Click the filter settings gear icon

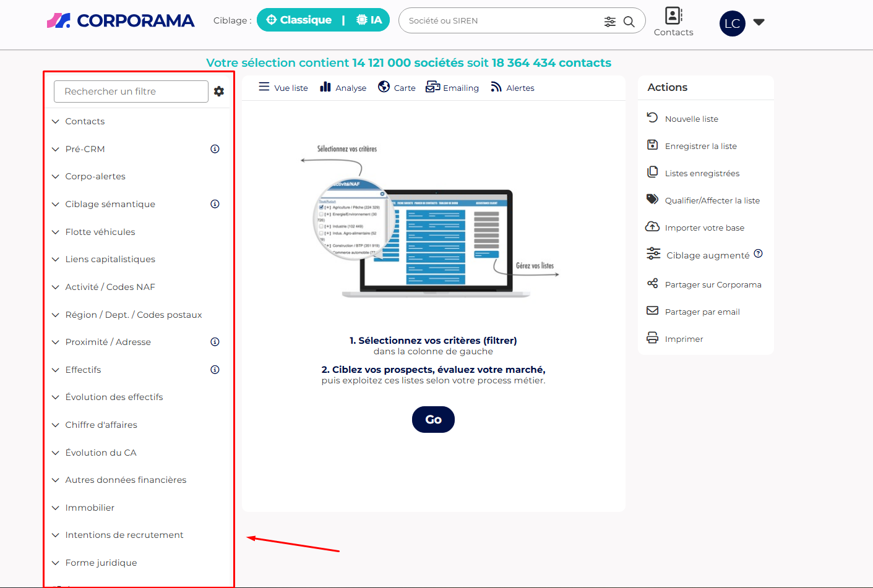(x=219, y=92)
